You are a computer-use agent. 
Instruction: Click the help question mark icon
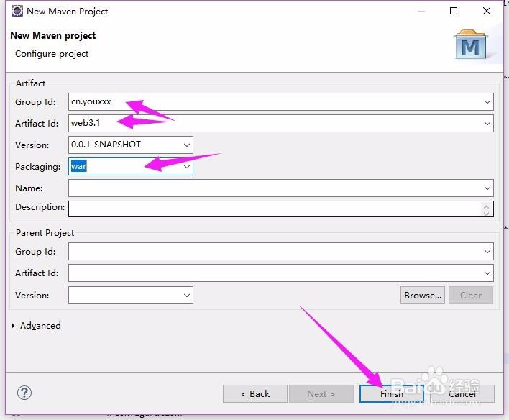click(x=24, y=393)
